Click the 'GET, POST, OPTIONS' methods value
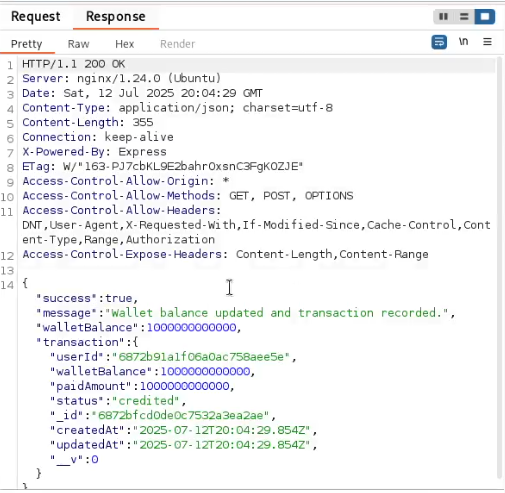Screen dimensions: 505x493 coord(291,196)
